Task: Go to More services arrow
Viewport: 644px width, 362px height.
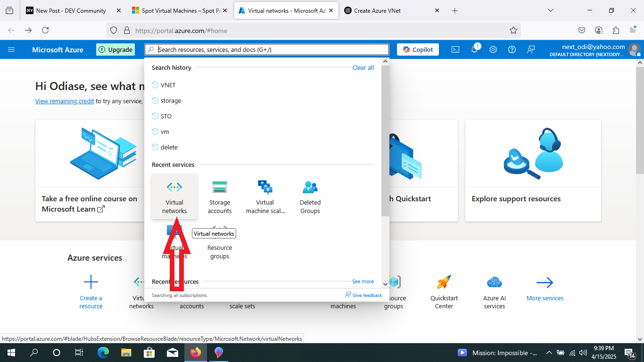Action: pyautogui.click(x=545, y=283)
